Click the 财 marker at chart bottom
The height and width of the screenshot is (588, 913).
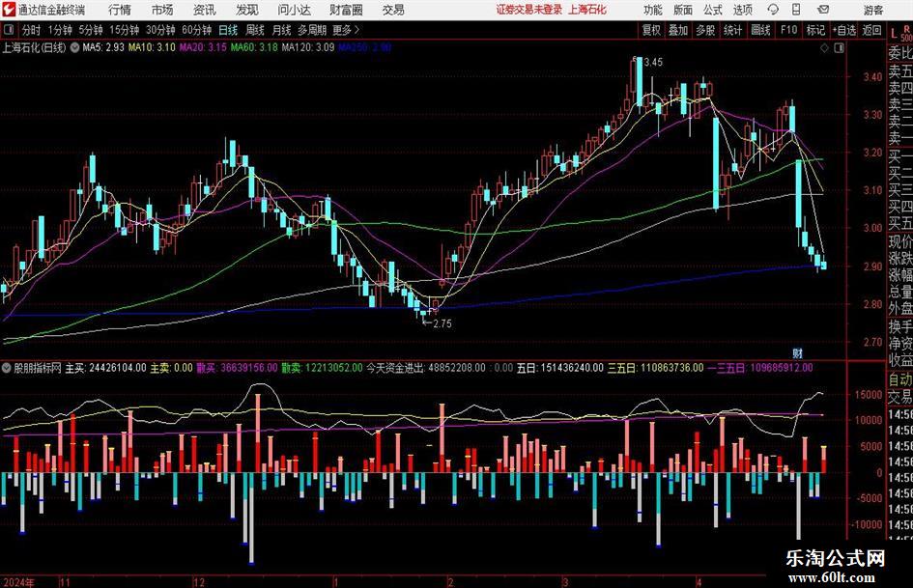(798, 352)
